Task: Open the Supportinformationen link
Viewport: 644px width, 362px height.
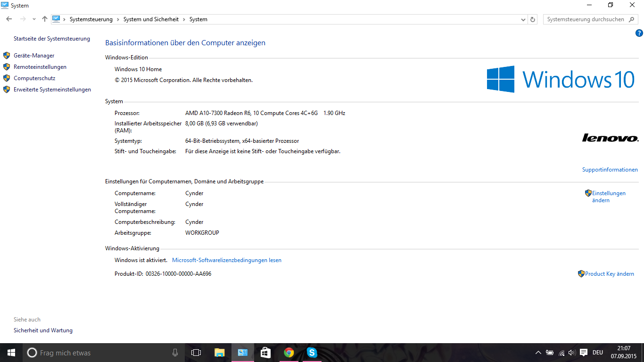Action: pyautogui.click(x=610, y=170)
